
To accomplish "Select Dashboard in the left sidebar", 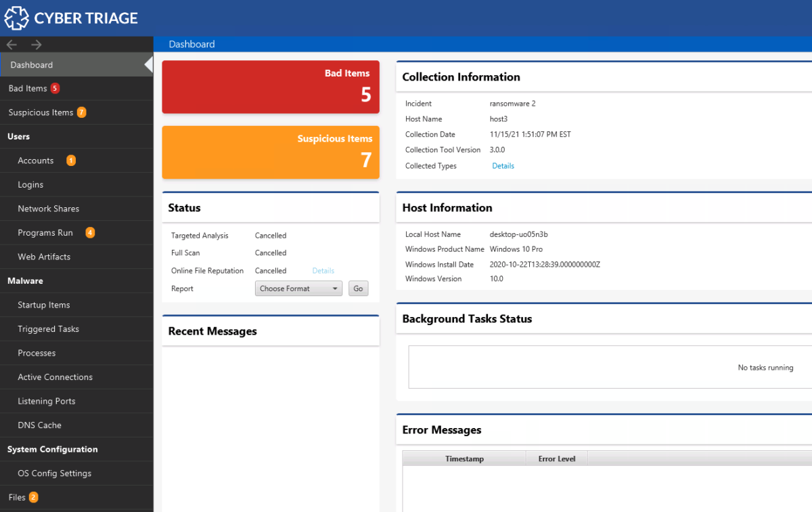I will [30, 64].
